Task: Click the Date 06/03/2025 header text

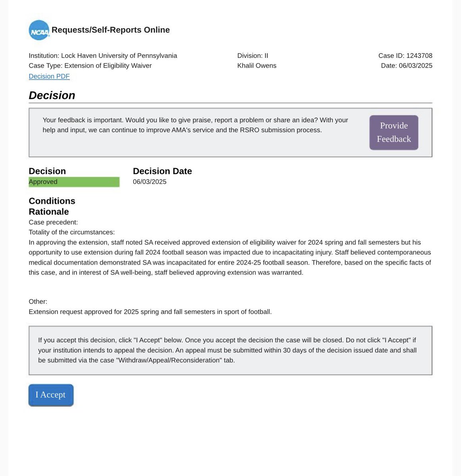Action: click(407, 65)
